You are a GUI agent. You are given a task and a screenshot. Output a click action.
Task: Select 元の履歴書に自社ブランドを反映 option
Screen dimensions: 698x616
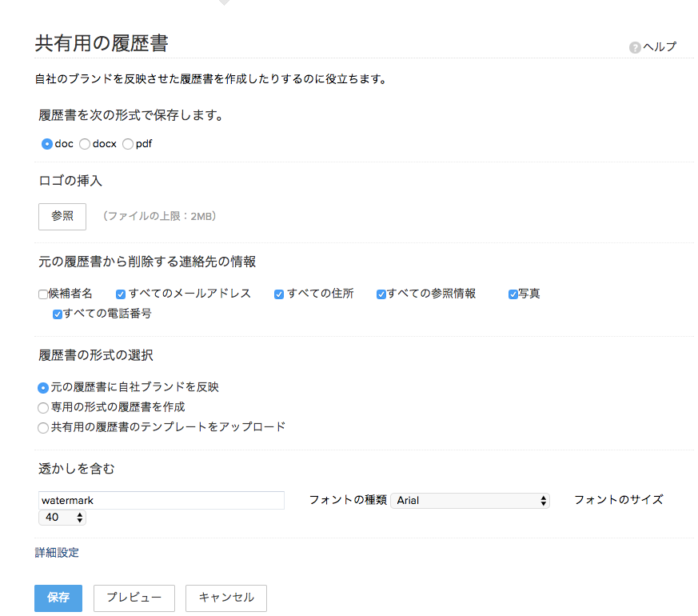pyautogui.click(x=42, y=388)
